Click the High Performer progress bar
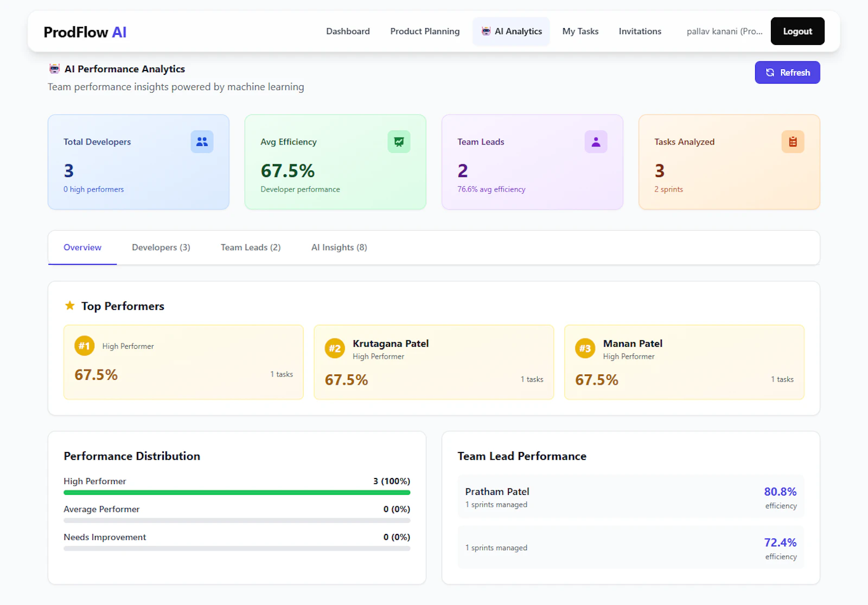Image resolution: width=868 pixels, height=605 pixels. 237,493
